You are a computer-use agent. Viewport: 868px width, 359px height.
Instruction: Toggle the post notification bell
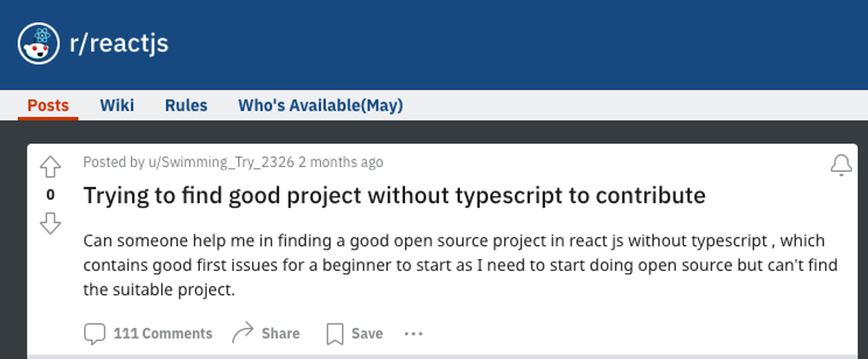[841, 165]
